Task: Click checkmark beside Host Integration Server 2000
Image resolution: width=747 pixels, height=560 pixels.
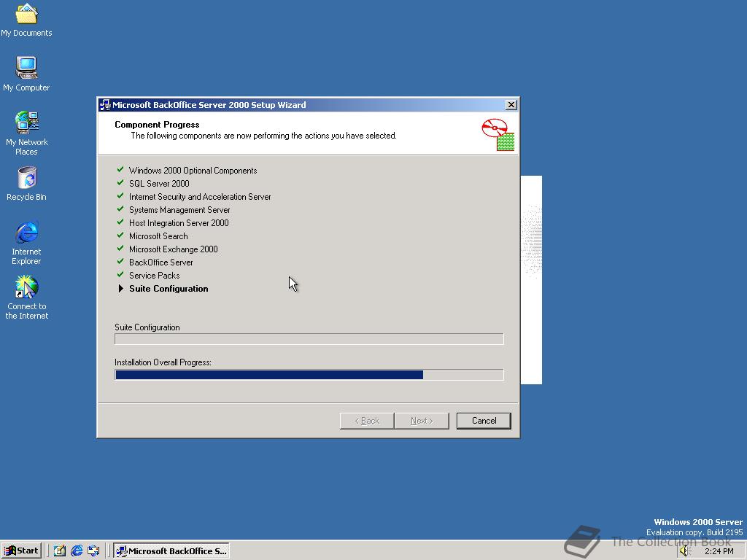Action: coord(120,222)
